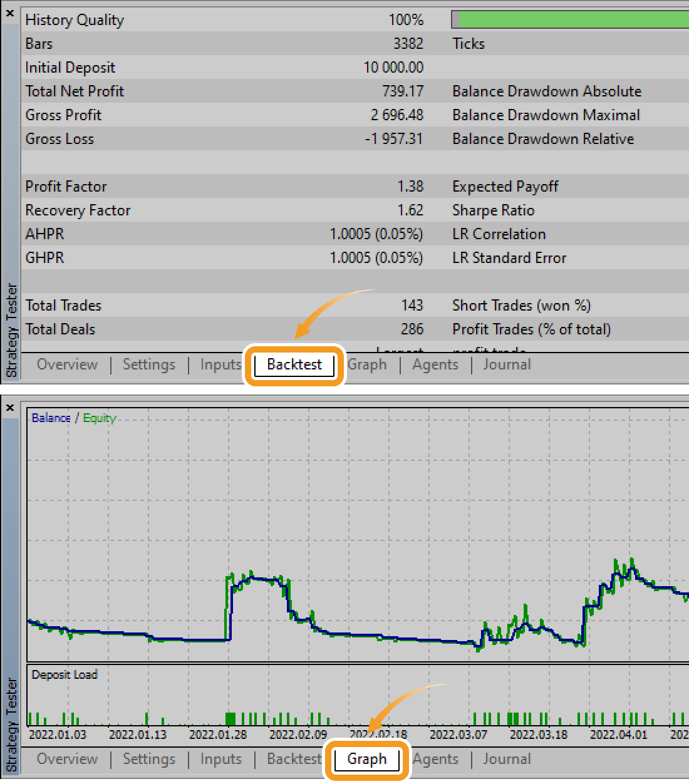
Task: Open the Settings tab
Action: [149, 364]
